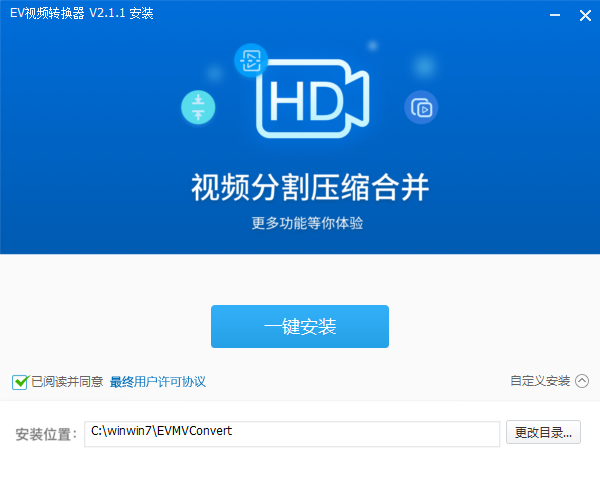
Task: Click the 一键安装 install button
Action: (x=300, y=326)
